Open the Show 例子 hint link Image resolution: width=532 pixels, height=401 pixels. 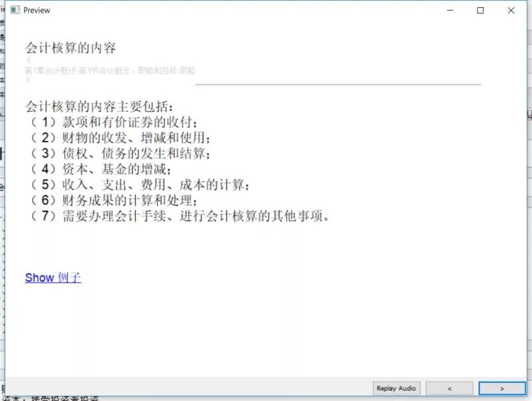pyautogui.click(x=53, y=277)
